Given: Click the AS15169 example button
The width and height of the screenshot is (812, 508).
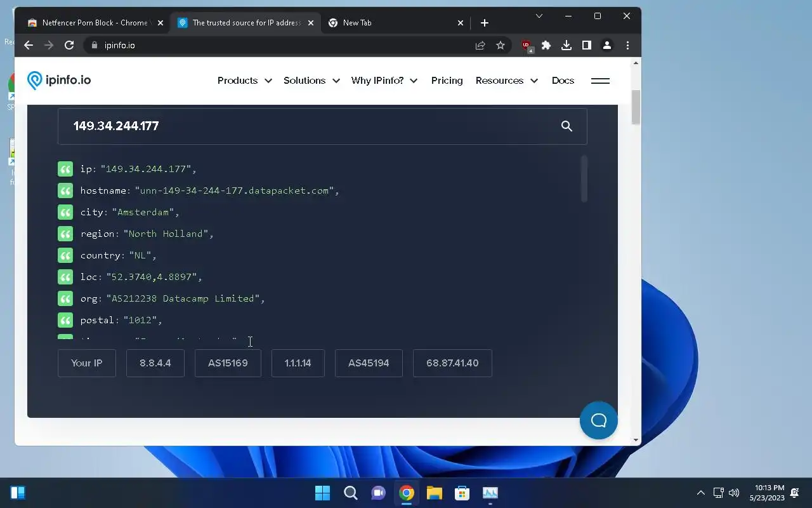Looking at the screenshot, I should 228,363.
